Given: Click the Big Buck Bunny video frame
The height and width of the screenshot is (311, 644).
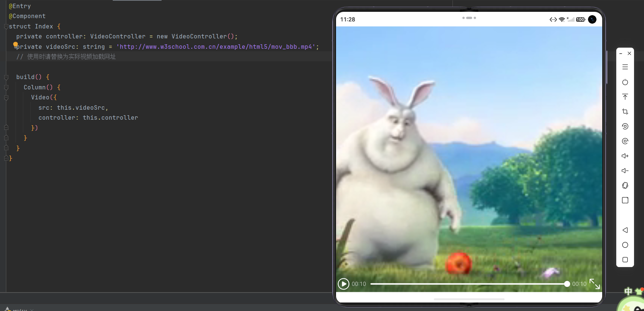Looking at the screenshot, I should pos(469,159).
